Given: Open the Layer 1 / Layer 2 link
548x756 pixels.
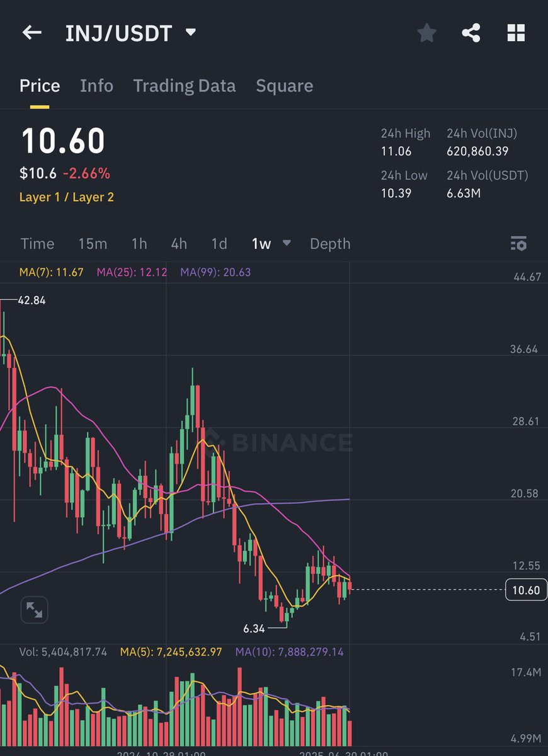Looking at the screenshot, I should [67, 197].
